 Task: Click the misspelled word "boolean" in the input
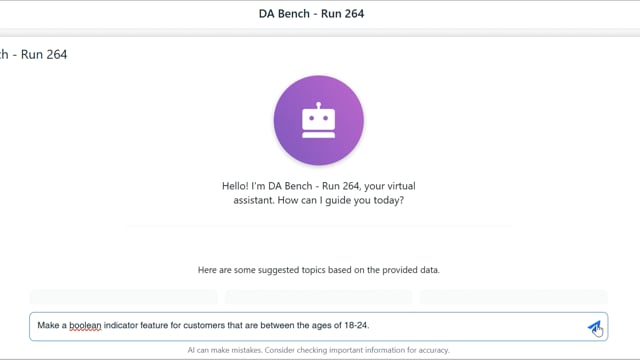coord(85,325)
